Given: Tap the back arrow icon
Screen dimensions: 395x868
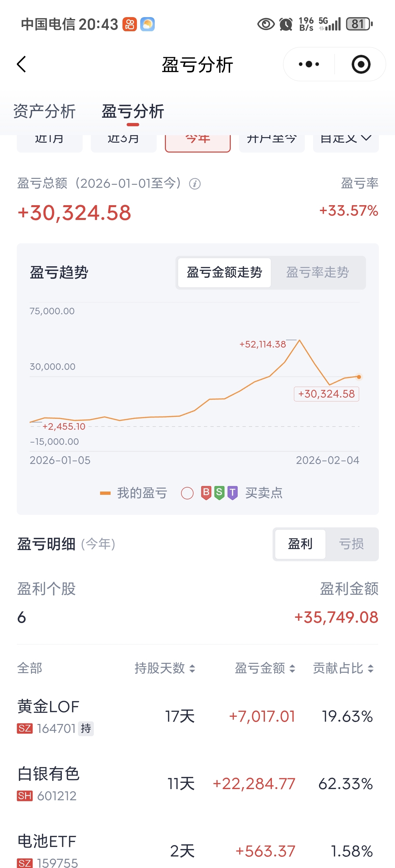Looking at the screenshot, I should point(22,64).
